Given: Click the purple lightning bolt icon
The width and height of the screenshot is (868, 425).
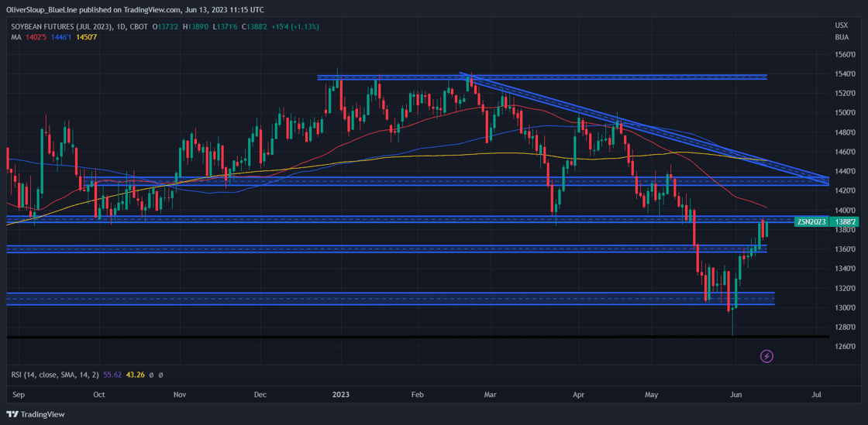Looking at the screenshot, I should [766, 356].
